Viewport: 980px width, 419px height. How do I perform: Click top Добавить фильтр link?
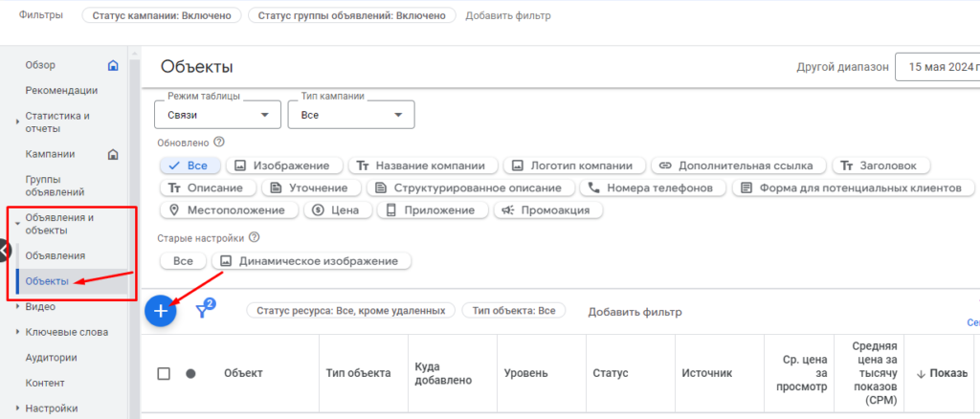click(x=508, y=15)
